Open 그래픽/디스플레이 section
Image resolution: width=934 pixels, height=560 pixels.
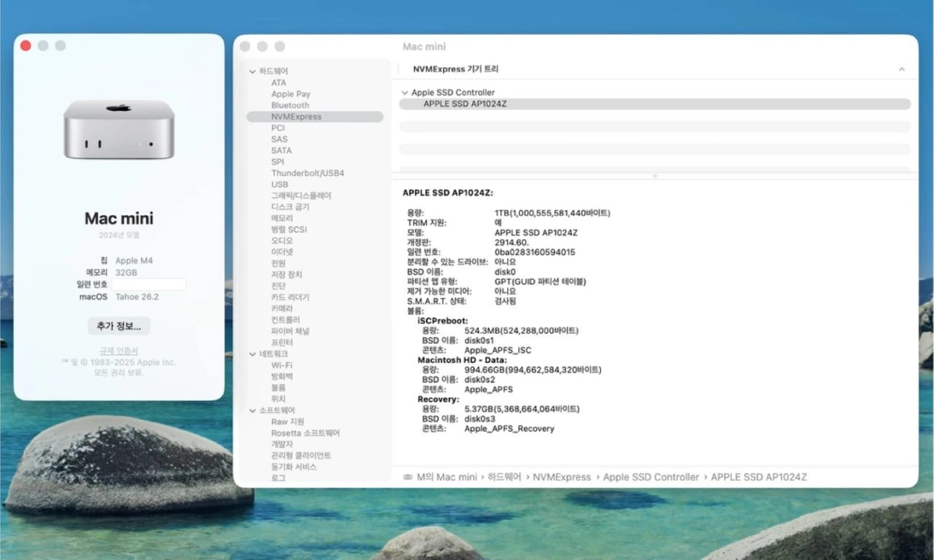pyautogui.click(x=300, y=196)
